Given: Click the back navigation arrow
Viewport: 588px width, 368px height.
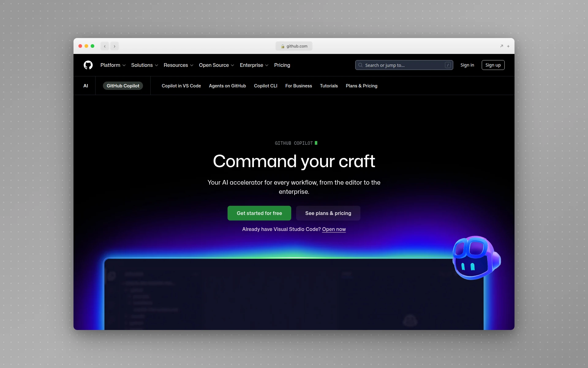Looking at the screenshot, I should click(x=105, y=46).
